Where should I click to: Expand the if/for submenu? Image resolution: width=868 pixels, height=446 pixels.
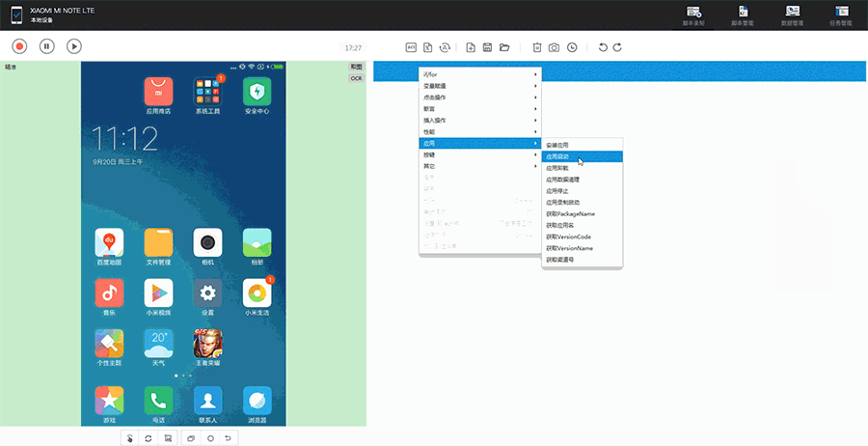pos(479,74)
